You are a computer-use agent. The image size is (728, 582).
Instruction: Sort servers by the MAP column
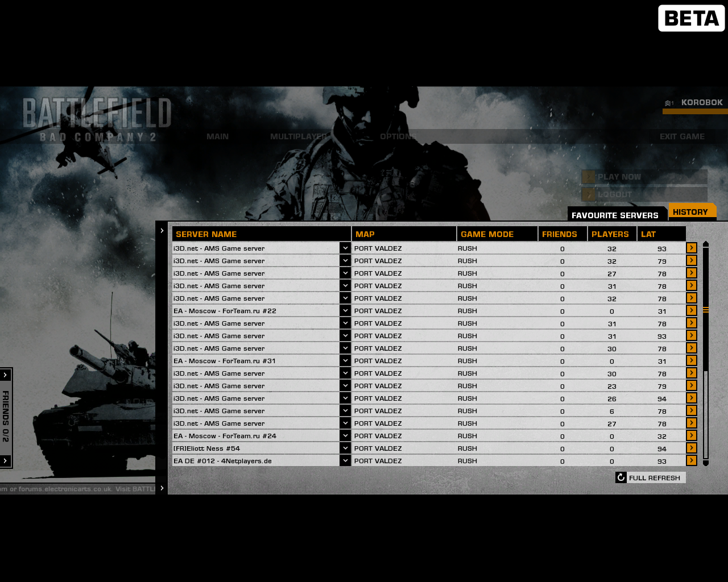pyautogui.click(x=404, y=234)
